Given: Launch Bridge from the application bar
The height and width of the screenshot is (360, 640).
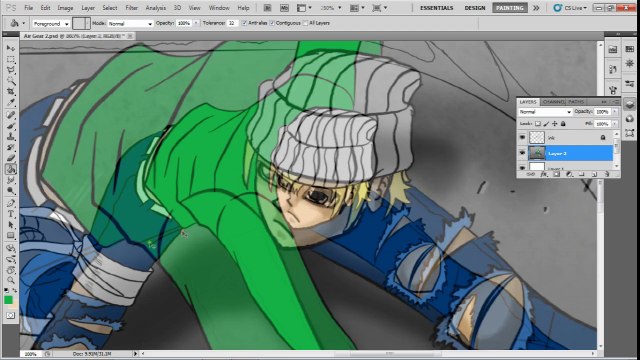Looking at the screenshot, I should [267, 8].
